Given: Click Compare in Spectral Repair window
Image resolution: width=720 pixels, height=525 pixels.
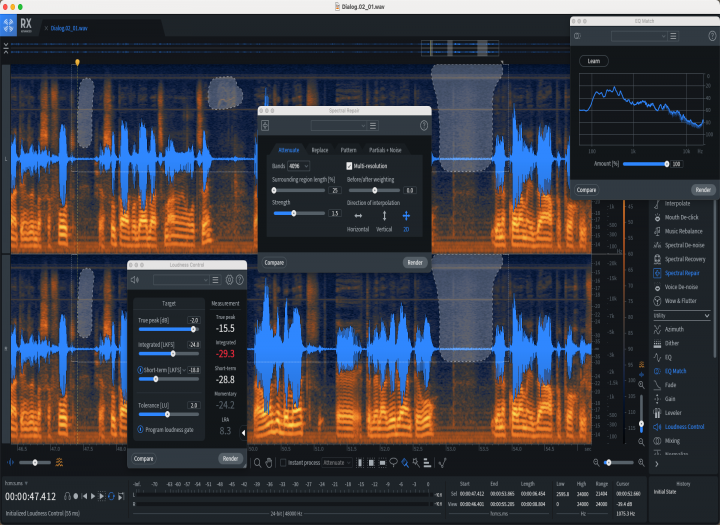Looking at the screenshot, I should (x=274, y=262).
